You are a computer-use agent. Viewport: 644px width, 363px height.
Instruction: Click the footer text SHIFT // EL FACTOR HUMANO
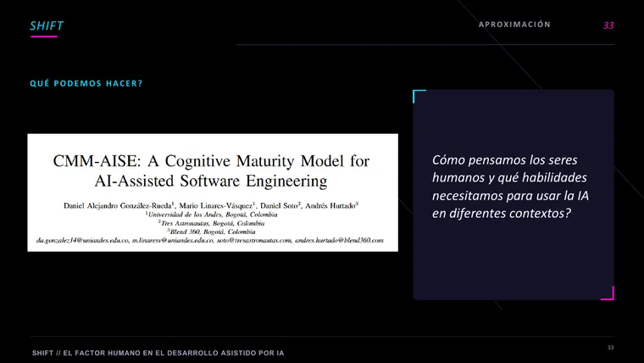click(x=158, y=353)
